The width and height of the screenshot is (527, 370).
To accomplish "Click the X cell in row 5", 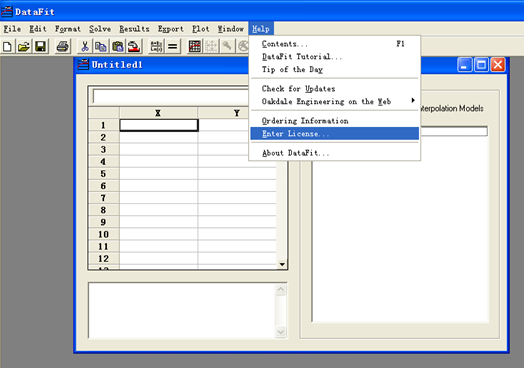I will point(159,174).
